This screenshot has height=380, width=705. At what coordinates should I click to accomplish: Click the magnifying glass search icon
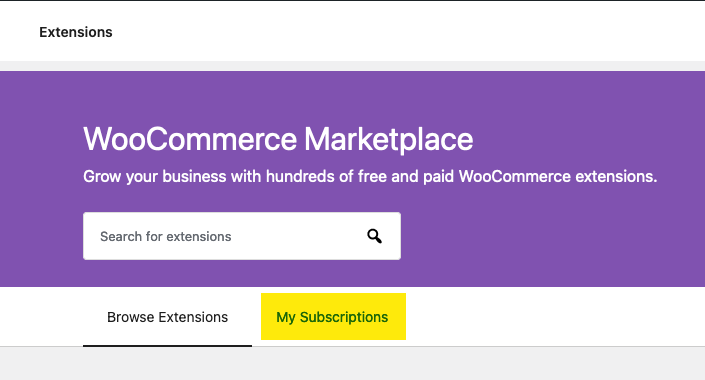click(x=374, y=236)
